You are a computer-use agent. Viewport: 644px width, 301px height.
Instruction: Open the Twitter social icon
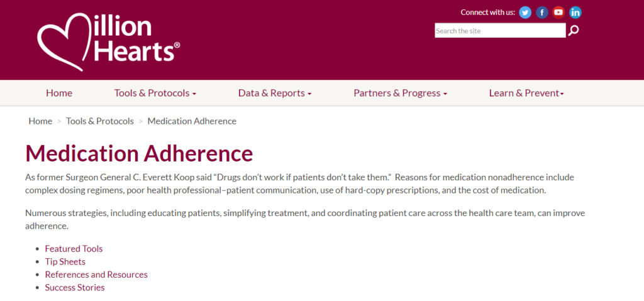525,13
